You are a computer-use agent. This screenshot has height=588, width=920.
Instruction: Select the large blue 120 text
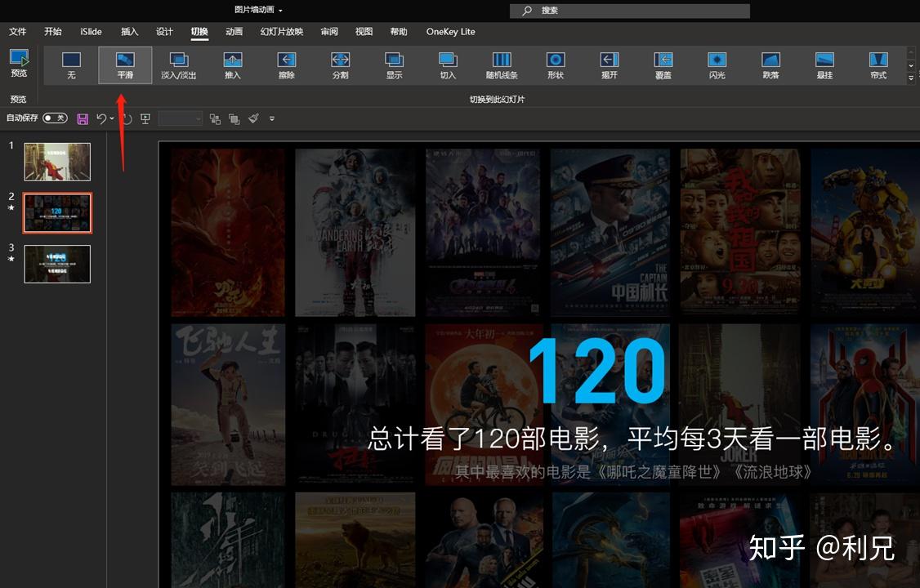pos(597,372)
